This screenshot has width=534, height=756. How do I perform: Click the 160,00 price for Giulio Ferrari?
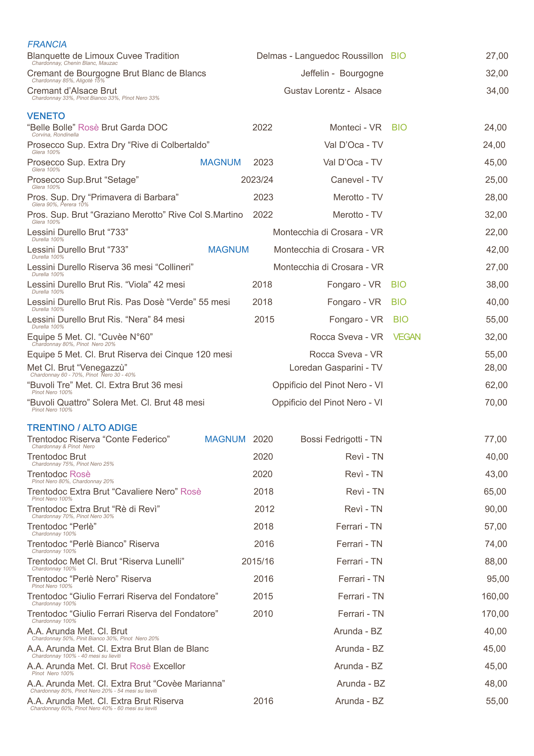pyautogui.click(x=495, y=596)
